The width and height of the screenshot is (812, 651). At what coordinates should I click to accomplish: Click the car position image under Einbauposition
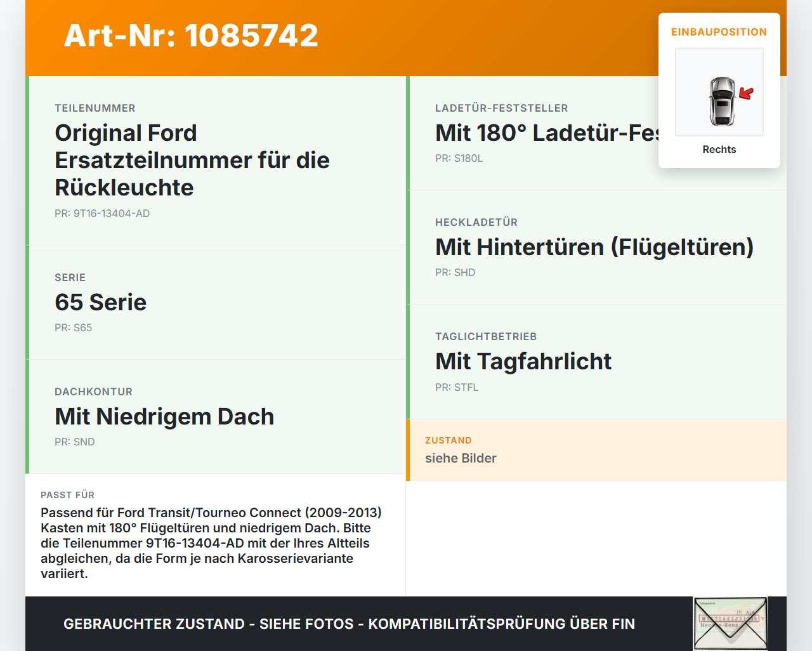click(x=719, y=92)
